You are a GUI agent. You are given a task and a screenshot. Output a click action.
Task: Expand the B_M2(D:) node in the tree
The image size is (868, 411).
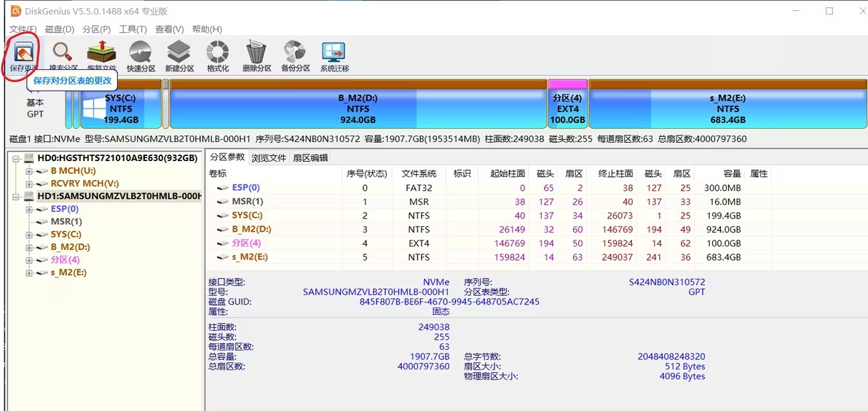[29, 247]
